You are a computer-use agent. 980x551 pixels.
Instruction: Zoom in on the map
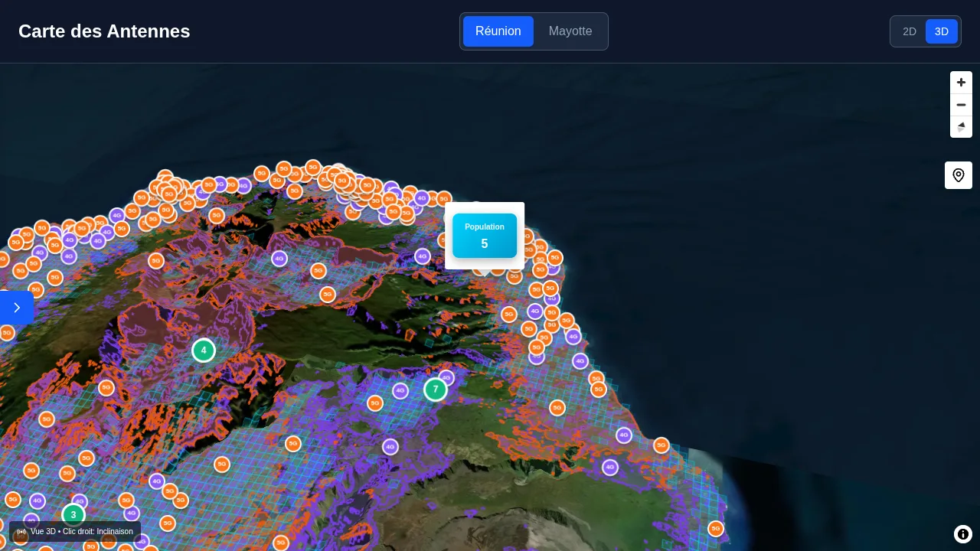point(961,83)
